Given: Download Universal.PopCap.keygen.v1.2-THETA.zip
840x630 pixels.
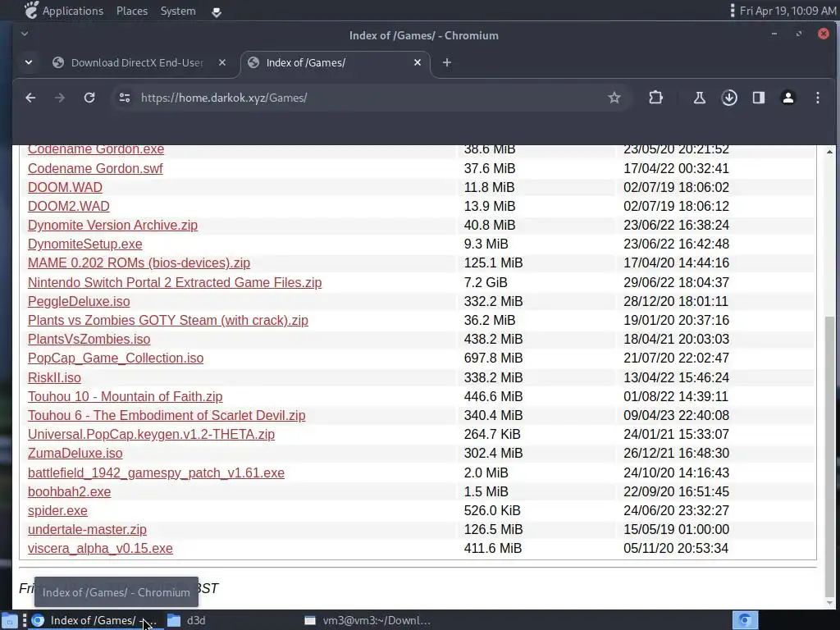Looking at the screenshot, I should click(x=151, y=434).
